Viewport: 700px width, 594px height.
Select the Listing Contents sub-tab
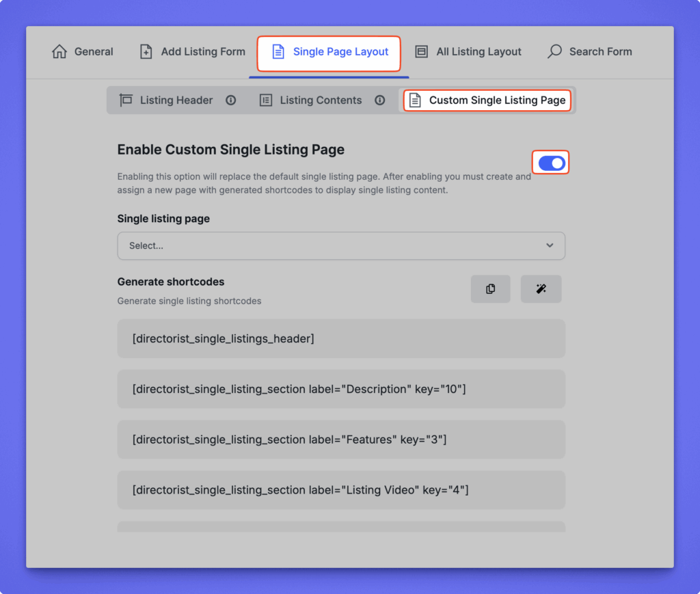(320, 100)
